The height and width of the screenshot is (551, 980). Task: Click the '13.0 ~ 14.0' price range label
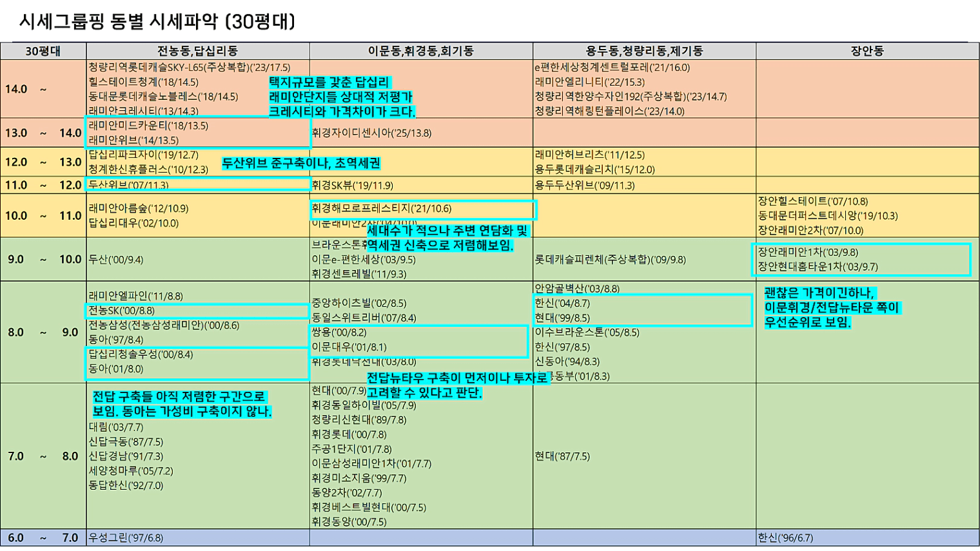(x=43, y=133)
